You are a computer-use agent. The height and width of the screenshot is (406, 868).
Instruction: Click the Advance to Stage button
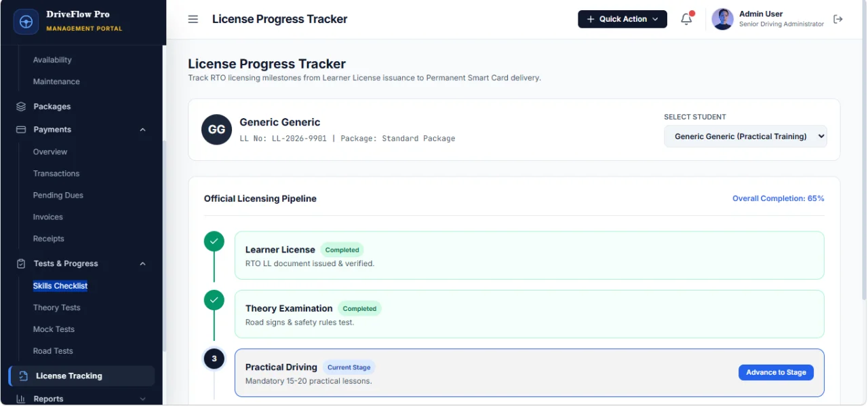[x=776, y=372]
